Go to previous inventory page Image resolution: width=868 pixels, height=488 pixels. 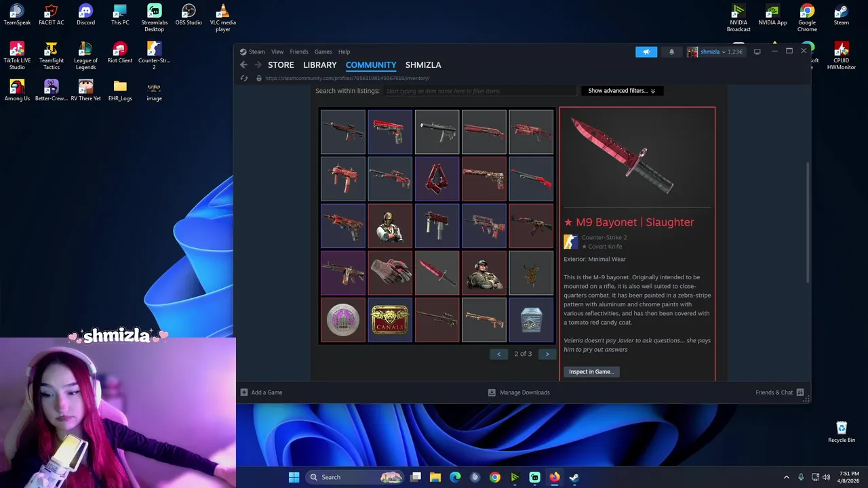[x=498, y=354]
